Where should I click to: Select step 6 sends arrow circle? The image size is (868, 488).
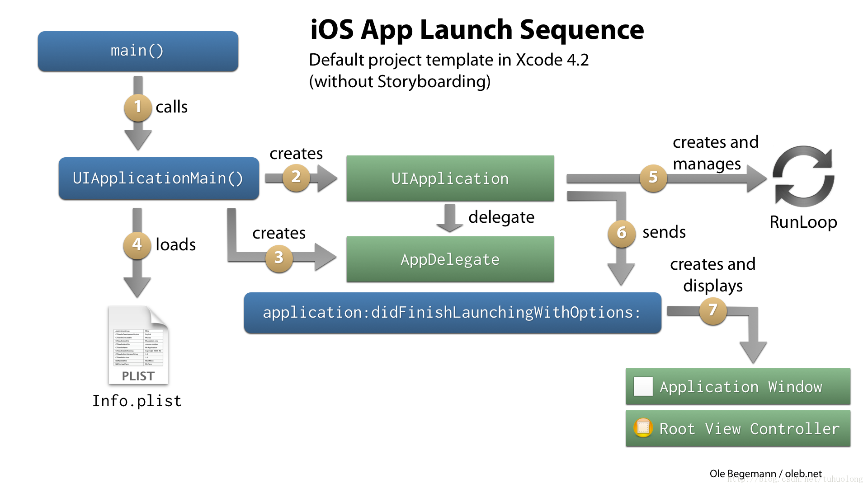(x=619, y=232)
